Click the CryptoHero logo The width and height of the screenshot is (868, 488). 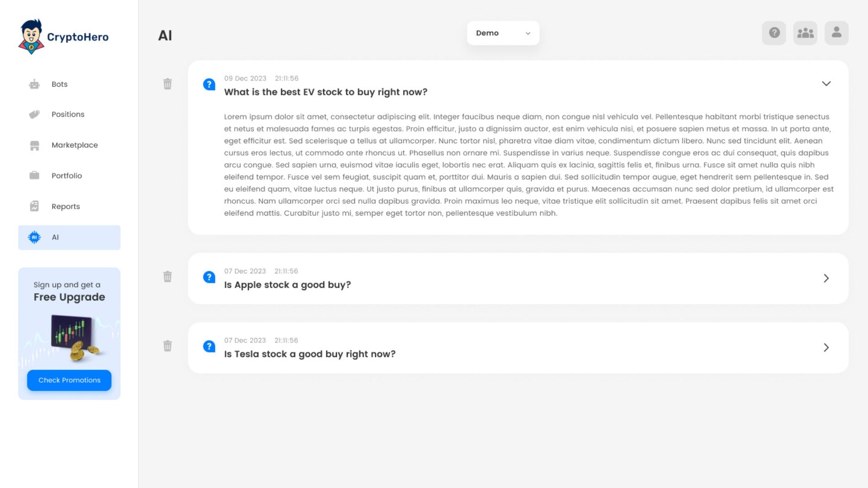point(63,37)
